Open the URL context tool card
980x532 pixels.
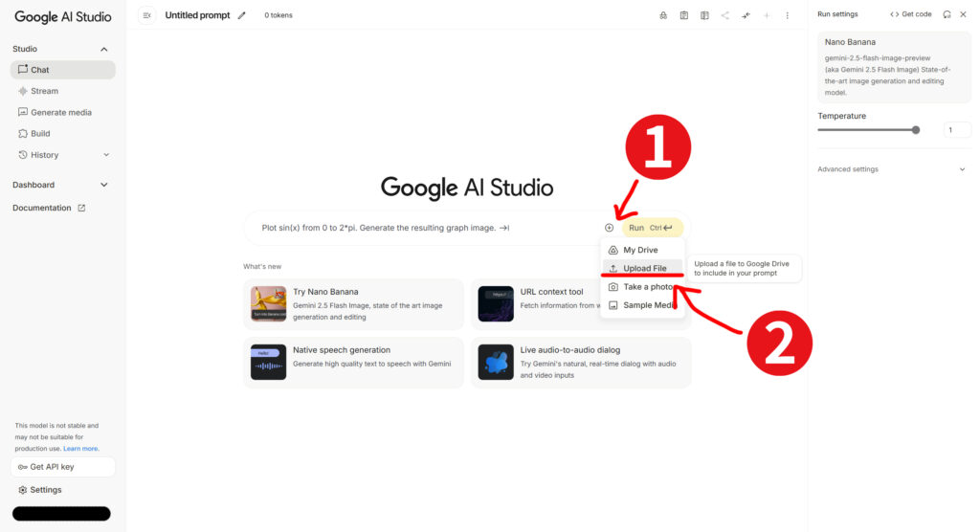pos(581,304)
